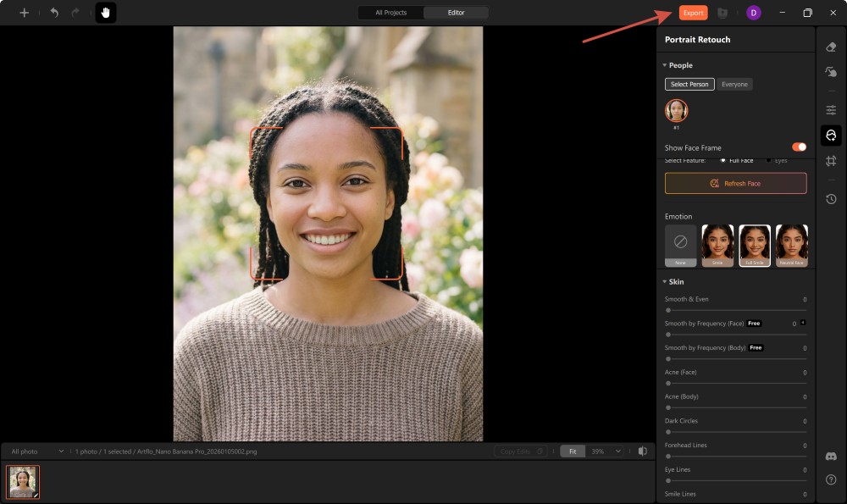Open the Adjustments panel icon
The width and height of the screenshot is (847, 504).
831,109
